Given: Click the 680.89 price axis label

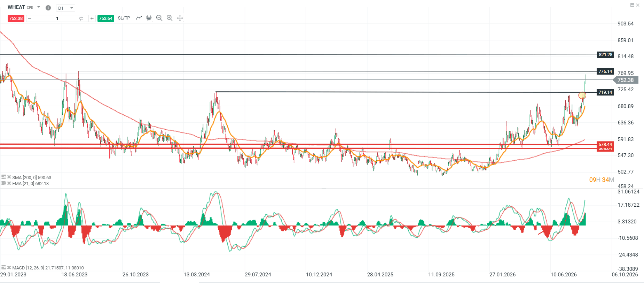Looking at the screenshot, I should [x=626, y=106].
